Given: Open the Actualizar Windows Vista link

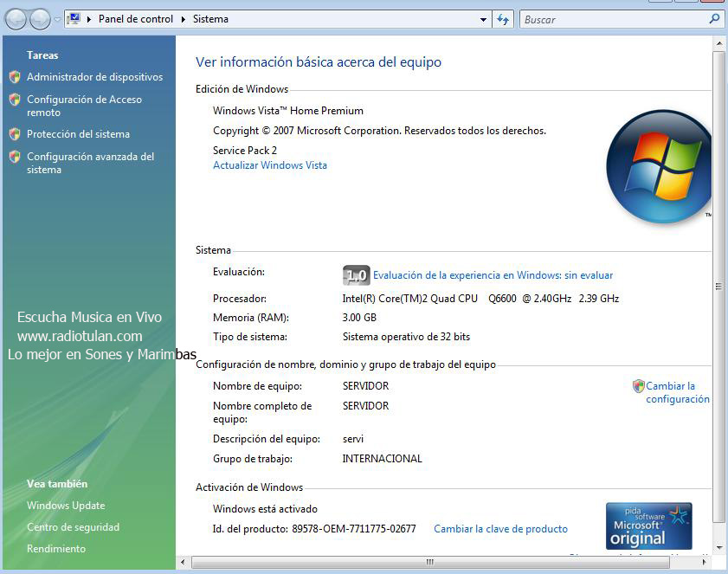Looking at the screenshot, I should (x=268, y=164).
